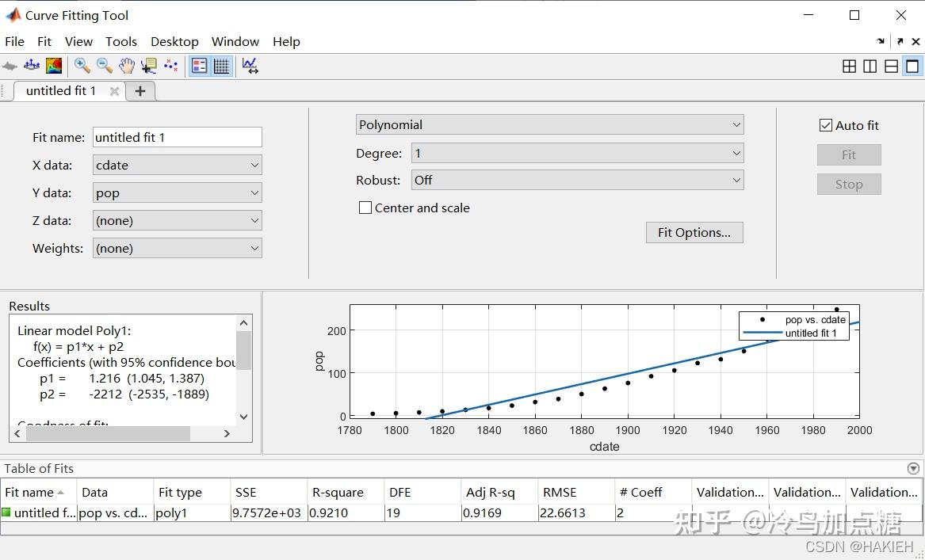Select the Zoom In tool
The image size is (925, 560).
coord(81,66)
